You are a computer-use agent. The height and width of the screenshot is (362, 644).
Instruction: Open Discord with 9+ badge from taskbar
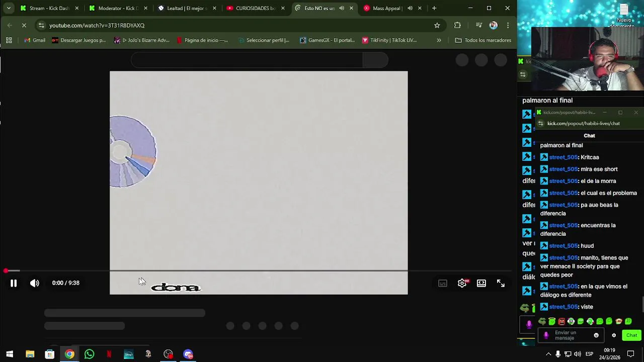coord(188,354)
